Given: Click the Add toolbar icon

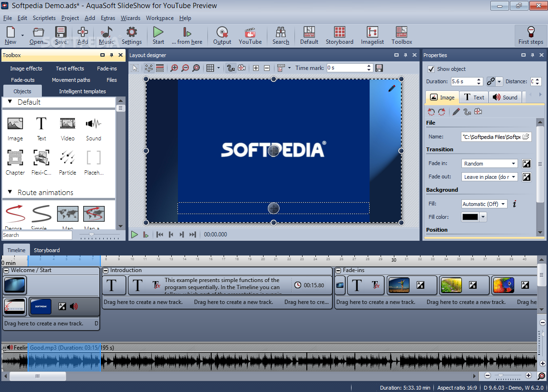Looking at the screenshot, I should point(82,36).
